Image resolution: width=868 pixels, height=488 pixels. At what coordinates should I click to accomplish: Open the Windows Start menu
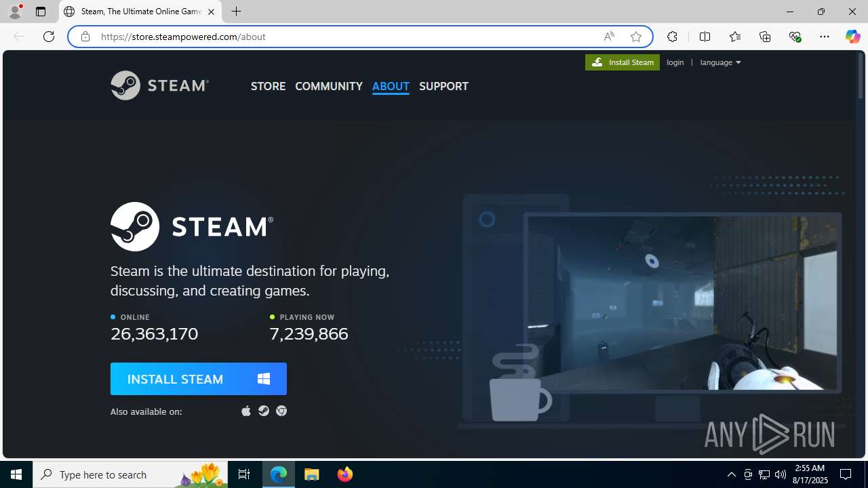[16, 474]
